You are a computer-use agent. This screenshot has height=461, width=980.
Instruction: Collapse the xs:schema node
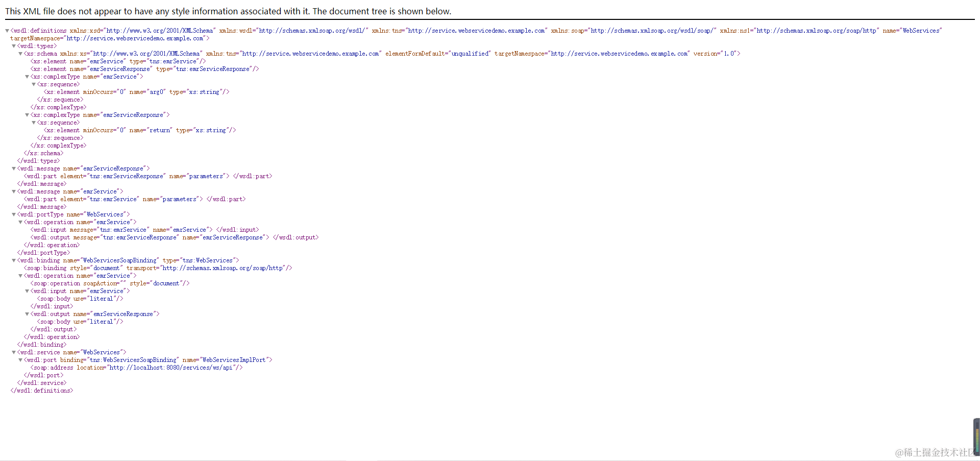click(x=20, y=54)
